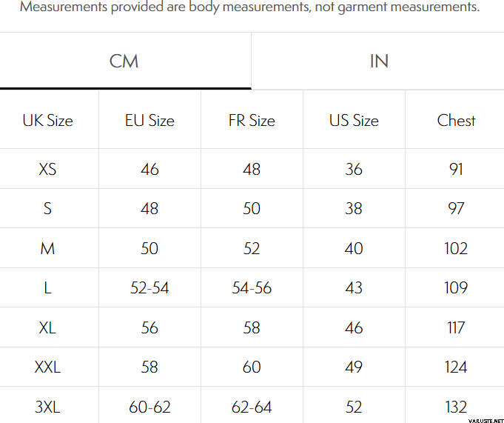
Task: Select the S size row label
Action: click(x=48, y=209)
